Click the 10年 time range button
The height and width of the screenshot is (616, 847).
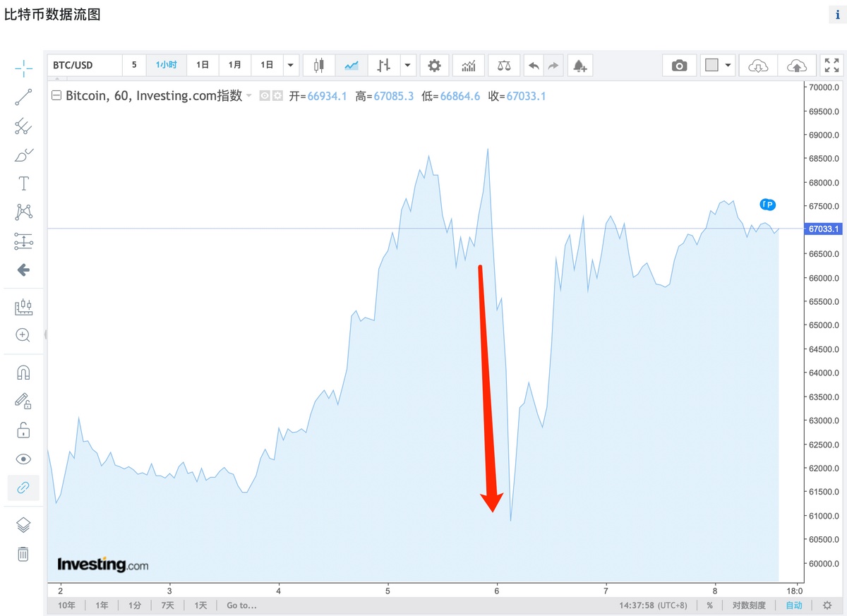[66, 605]
